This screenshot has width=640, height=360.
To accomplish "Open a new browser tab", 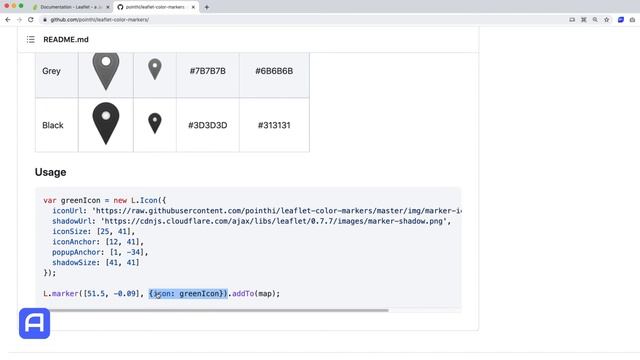I will pyautogui.click(x=207, y=7).
